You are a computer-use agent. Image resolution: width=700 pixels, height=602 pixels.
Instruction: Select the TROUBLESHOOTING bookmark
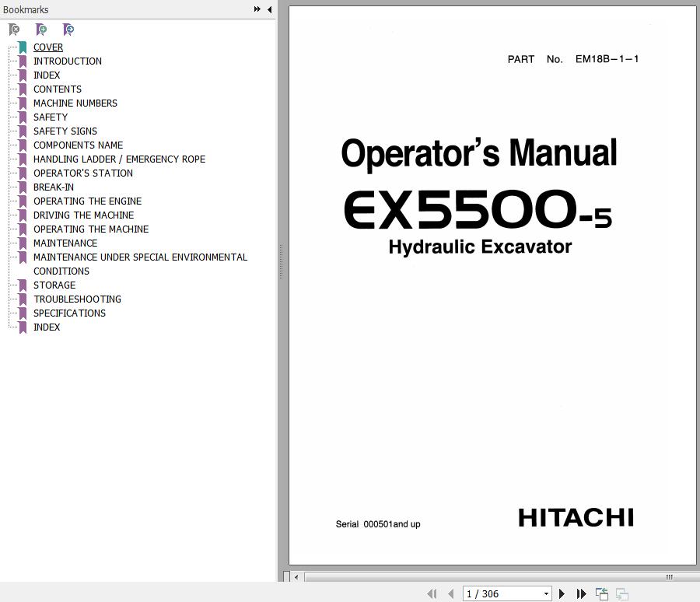(77, 299)
